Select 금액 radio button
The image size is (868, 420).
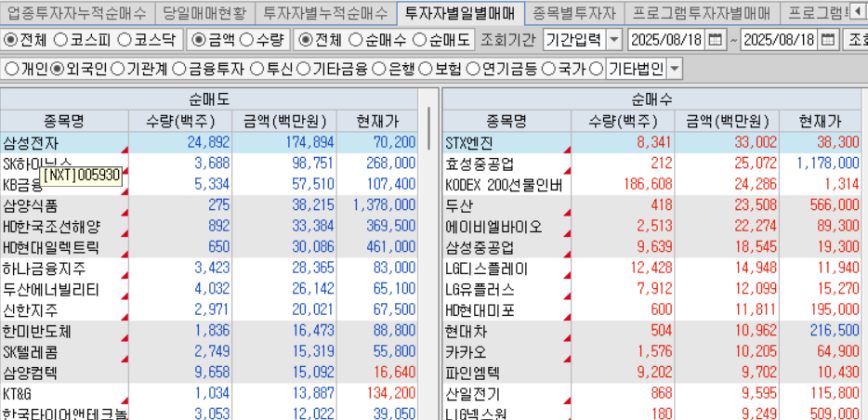click(x=198, y=40)
